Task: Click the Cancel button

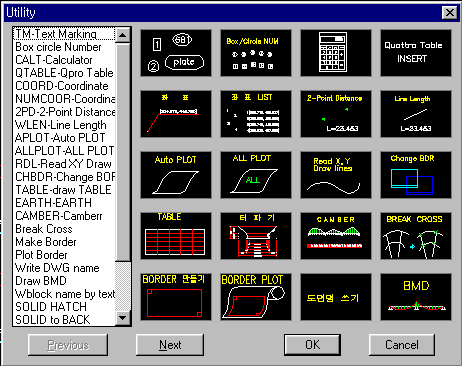Action: 402,345
